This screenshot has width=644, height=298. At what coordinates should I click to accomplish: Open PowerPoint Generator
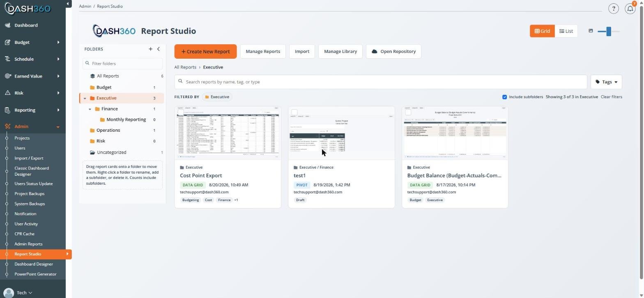click(35, 274)
